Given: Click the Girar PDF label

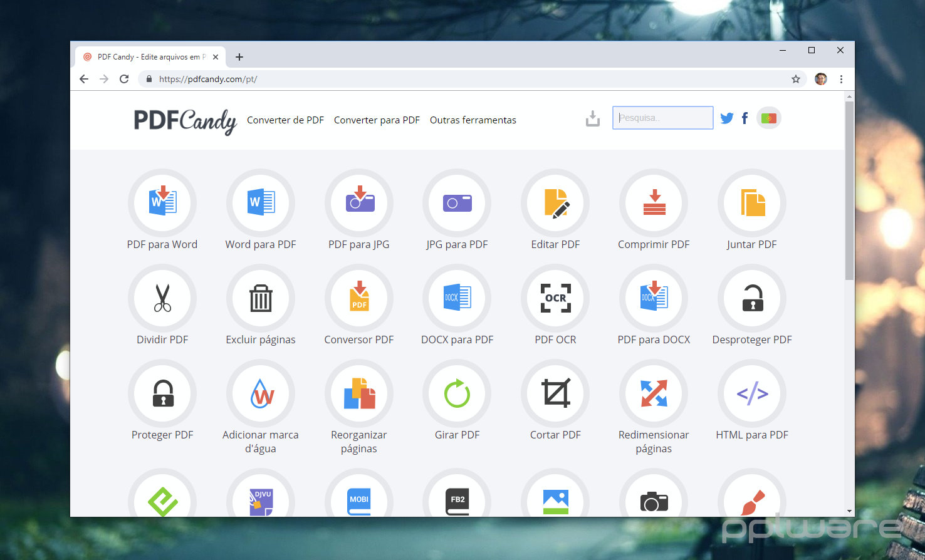Looking at the screenshot, I should coord(457,435).
